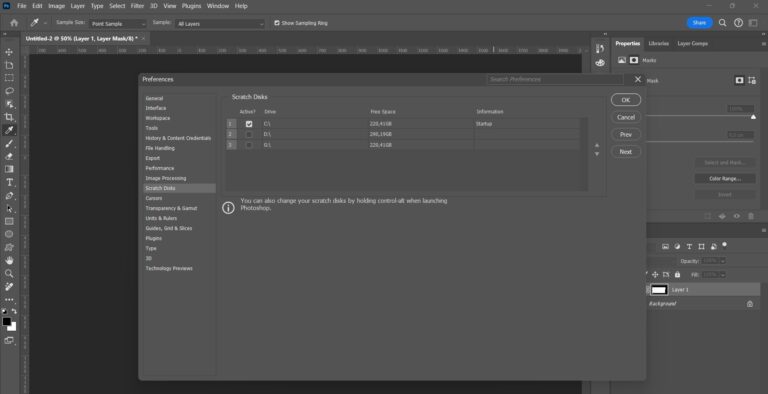The height and width of the screenshot is (394, 768).
Task: Select the Pen tool
Action: point(9,196)
